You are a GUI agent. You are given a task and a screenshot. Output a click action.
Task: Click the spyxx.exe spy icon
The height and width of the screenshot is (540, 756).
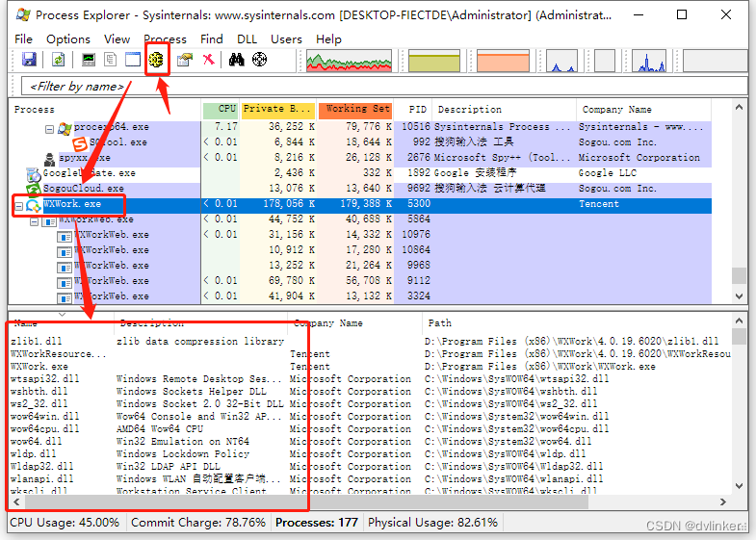(50, 159)
